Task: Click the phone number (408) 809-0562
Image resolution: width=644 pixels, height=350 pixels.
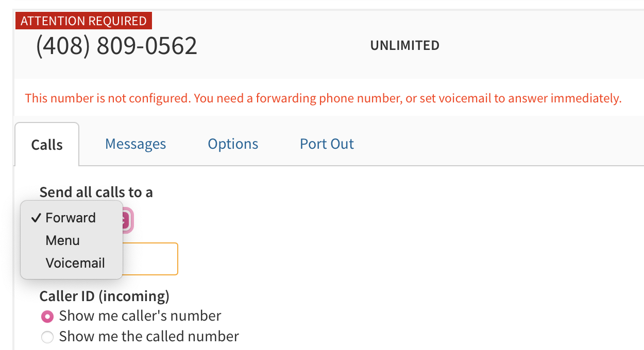Action: 116,46
